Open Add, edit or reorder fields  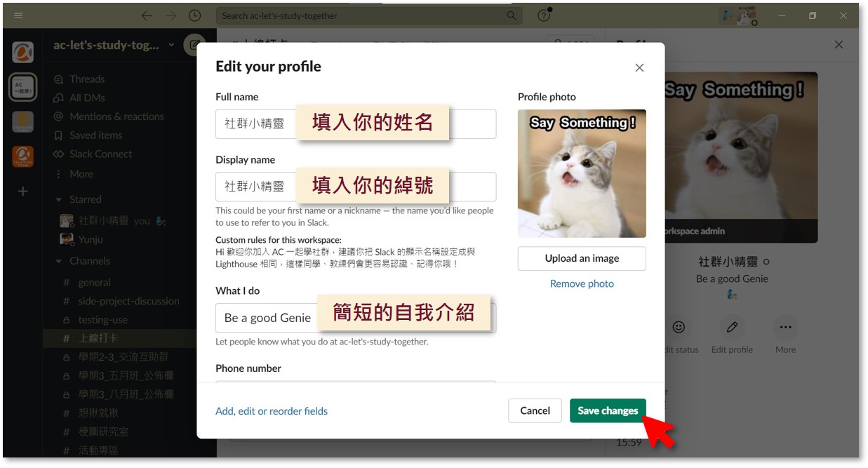pos(272,411)
